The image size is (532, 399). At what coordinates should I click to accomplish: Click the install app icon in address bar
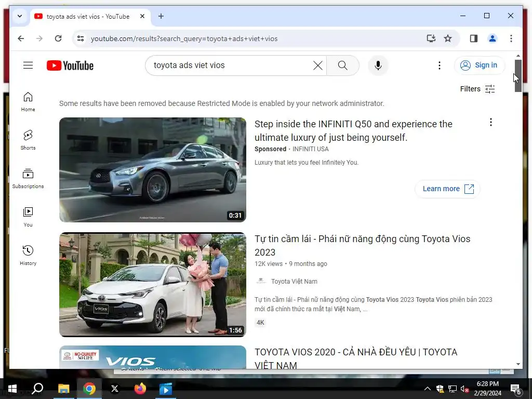click(431, 38)
